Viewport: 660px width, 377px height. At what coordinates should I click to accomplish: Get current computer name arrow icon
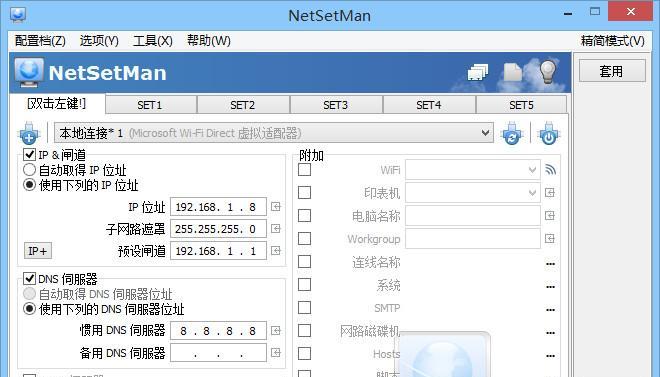tap(550, 216)
